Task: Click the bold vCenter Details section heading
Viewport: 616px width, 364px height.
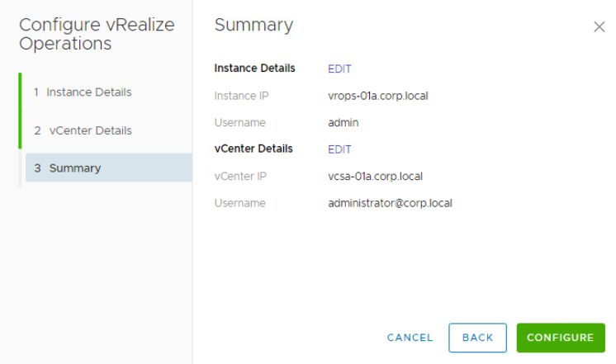Action: [253, 149]
